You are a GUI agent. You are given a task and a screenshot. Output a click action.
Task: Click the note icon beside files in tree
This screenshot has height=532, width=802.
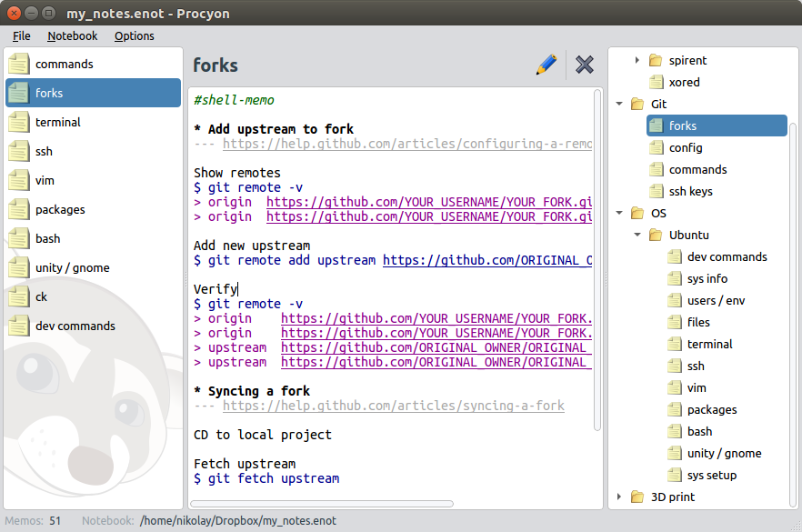coord(674,322)
